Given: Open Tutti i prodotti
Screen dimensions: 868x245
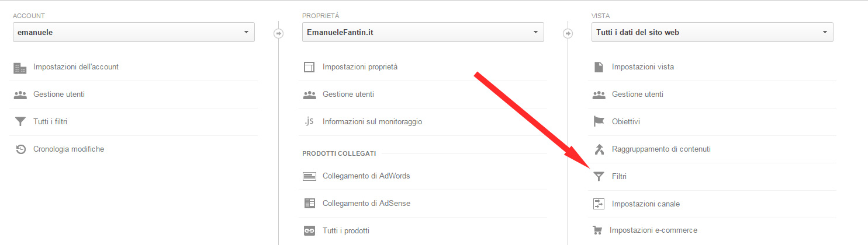Looking at the screenshot, I should tap(346, 231).
